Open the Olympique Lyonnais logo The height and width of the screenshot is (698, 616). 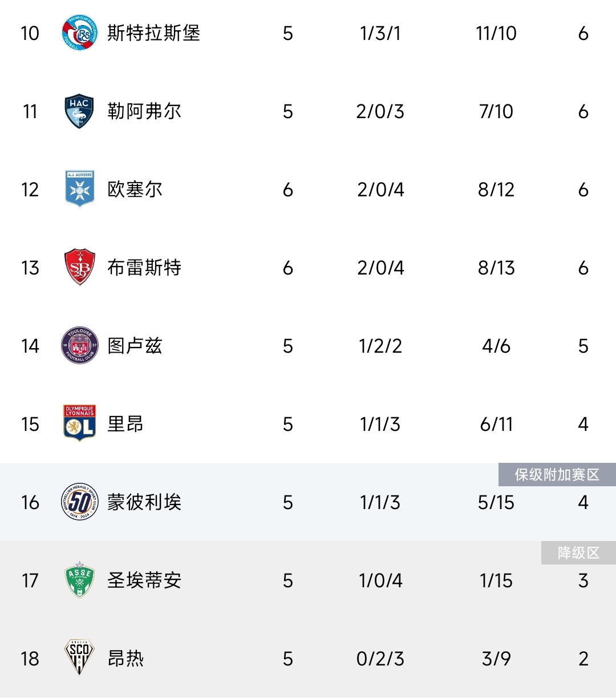(79, 423)
